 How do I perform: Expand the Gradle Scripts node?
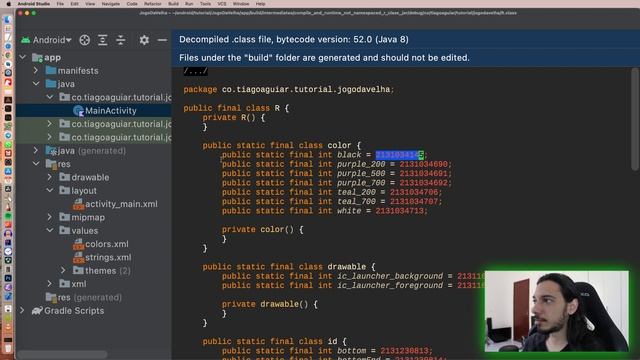(x=23, y=311)
